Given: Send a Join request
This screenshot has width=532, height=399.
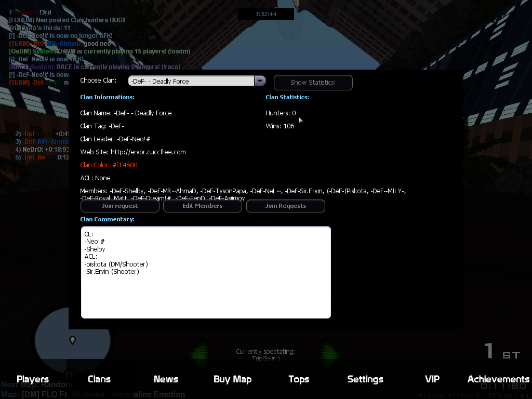Looking at the screenshot, I should [120, 206].
